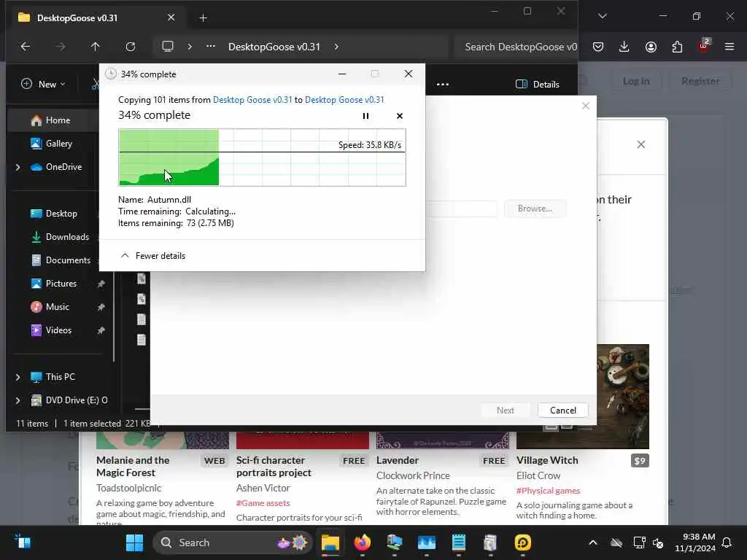Open Firefox hamburger application menu
Screen dimensions: 747x560
[x=729, y=47]
